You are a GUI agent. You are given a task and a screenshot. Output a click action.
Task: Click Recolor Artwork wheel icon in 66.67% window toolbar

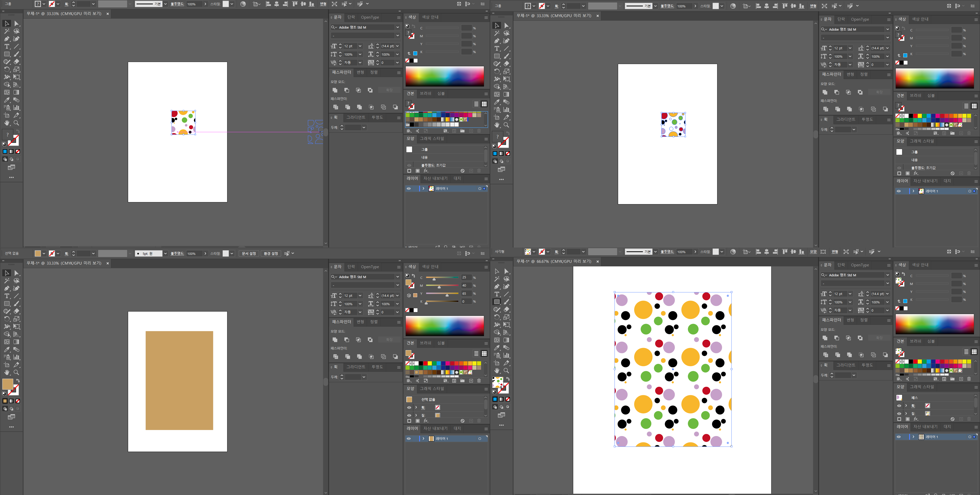733,252
